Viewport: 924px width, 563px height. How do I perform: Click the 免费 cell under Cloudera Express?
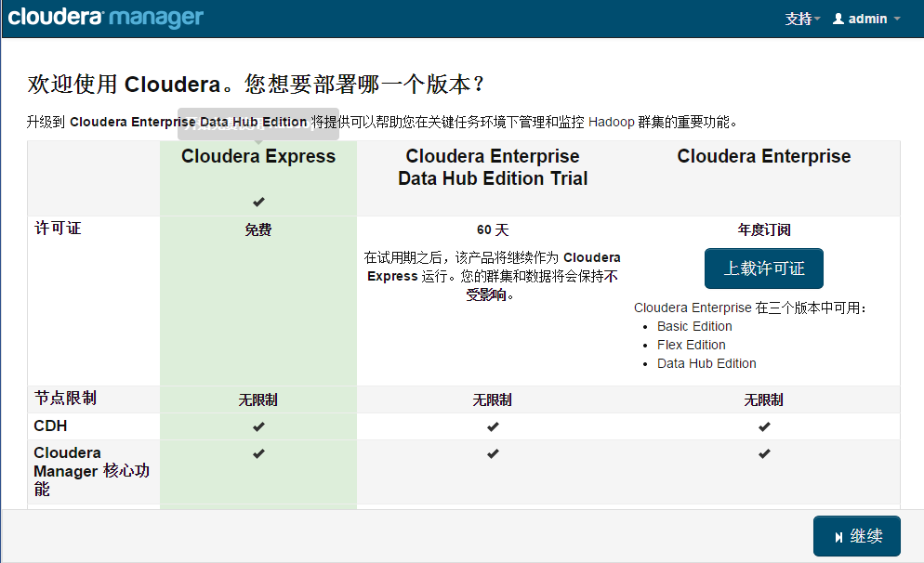(258, 229)
